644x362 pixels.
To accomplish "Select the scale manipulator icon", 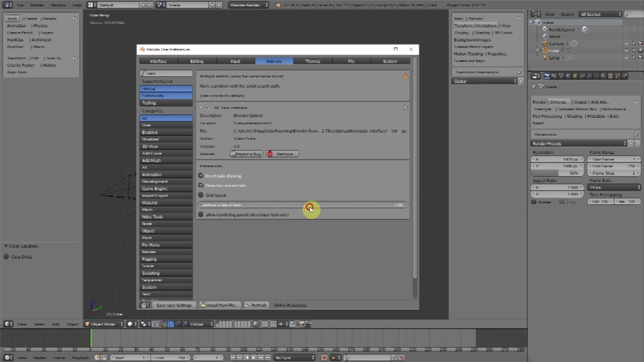I will 185,324.
